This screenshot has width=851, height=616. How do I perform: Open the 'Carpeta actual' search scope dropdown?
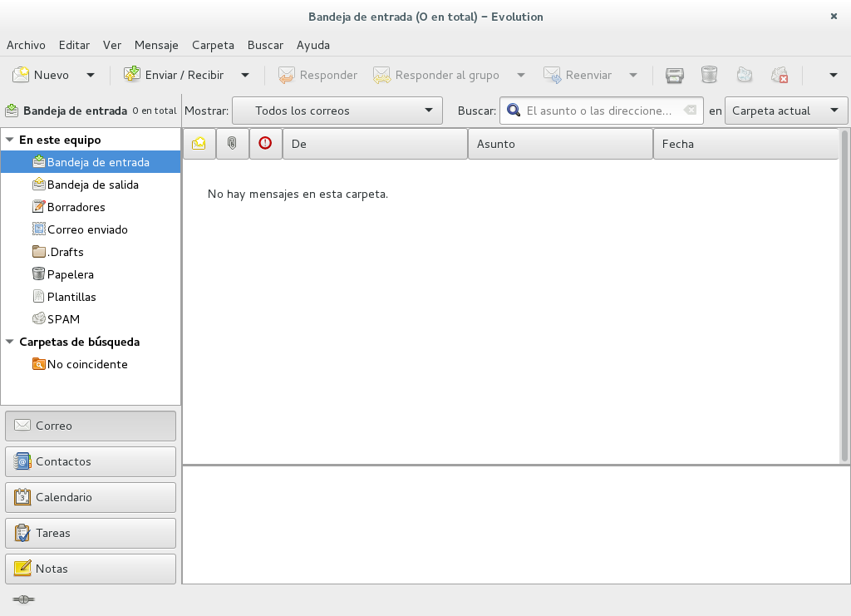click(786, 111)
